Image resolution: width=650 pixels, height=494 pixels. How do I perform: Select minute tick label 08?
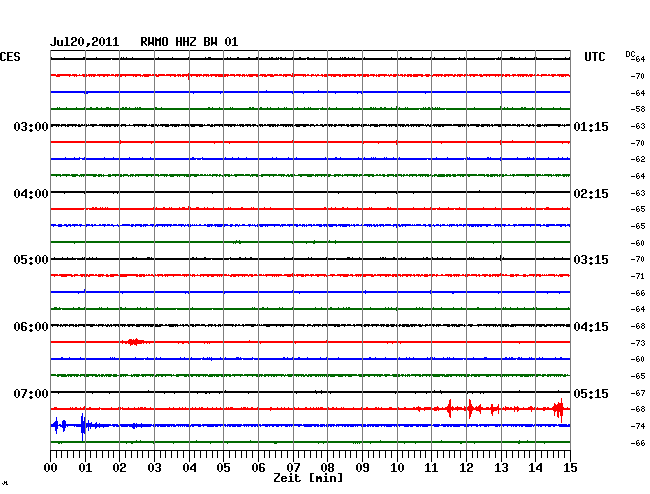point(327,468)
